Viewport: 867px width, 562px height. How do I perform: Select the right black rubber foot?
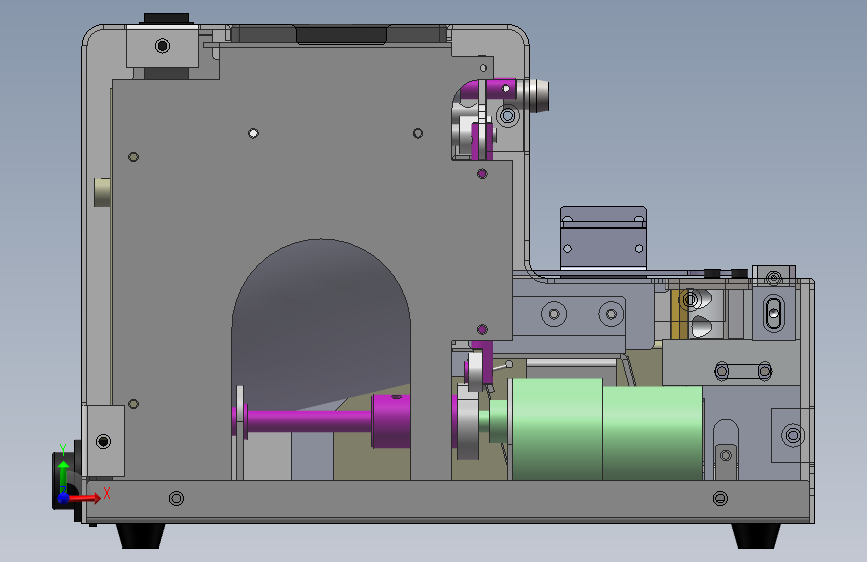click(x=756, y=536)
